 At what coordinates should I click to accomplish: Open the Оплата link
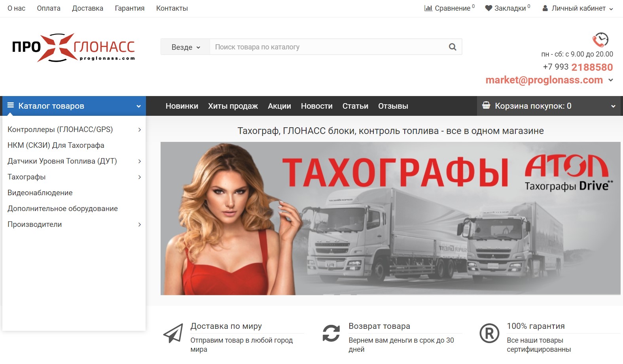49,8
